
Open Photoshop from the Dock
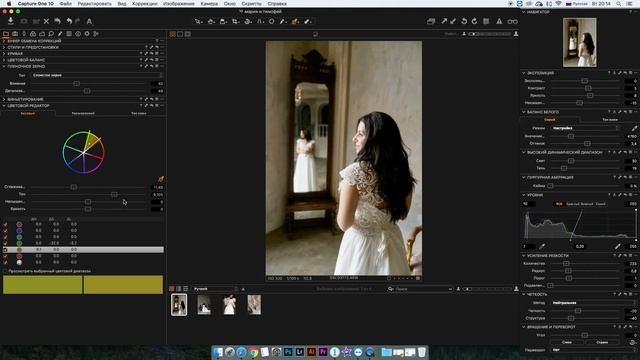point(288,351)
